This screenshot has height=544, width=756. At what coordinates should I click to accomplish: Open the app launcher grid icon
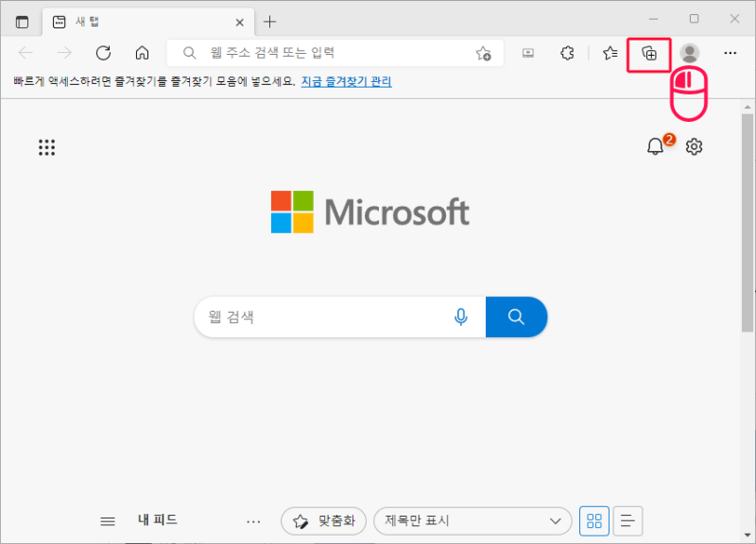pyautogui.click(x=46, y=147)
